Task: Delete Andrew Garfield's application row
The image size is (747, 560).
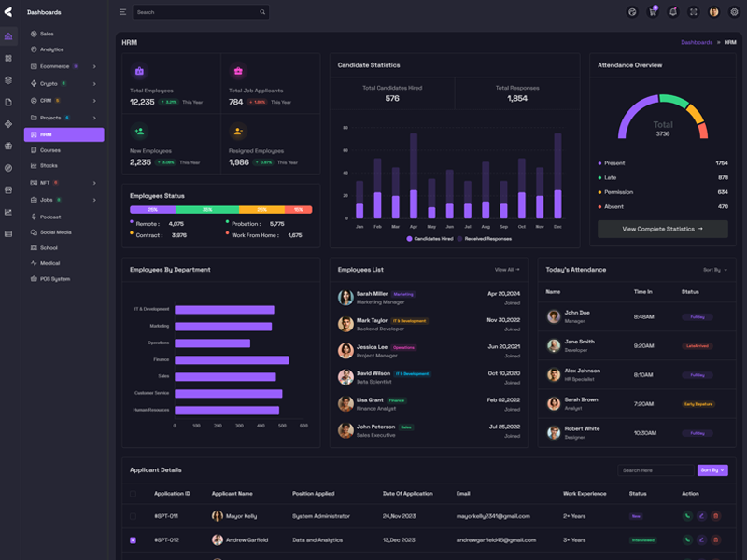Action: (715, 539)
